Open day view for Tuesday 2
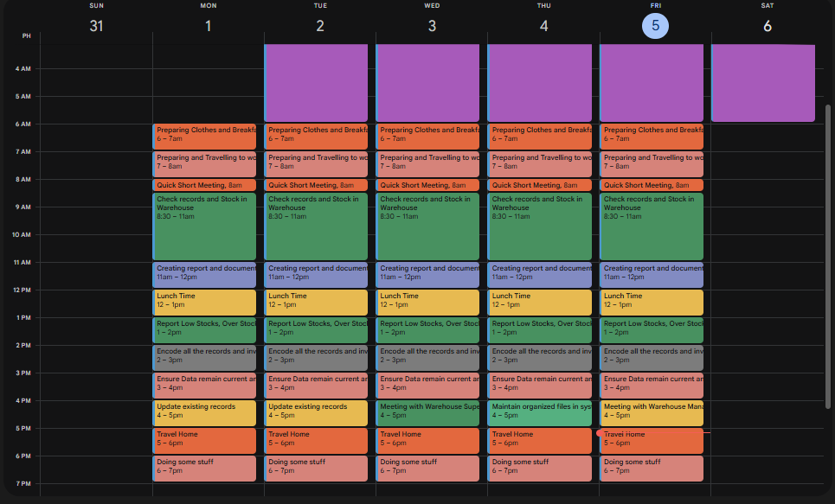Image resolution: width=835 pixels, height=504 pixels. point(320,26)
